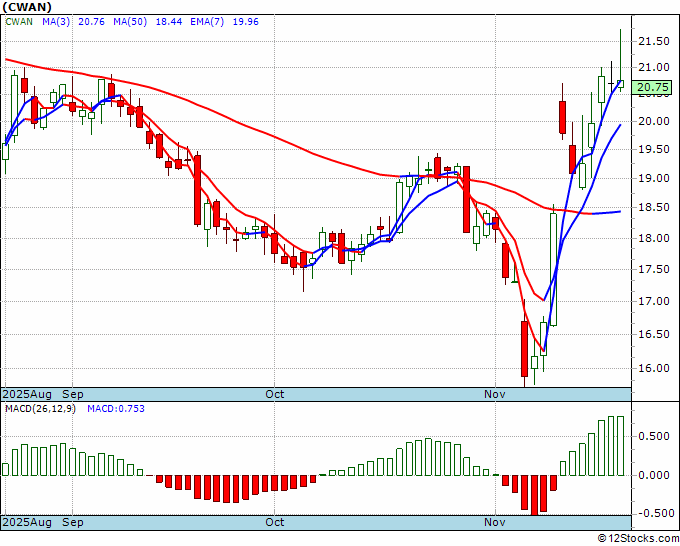Click the lowest red candlestick near 16.00
Image resolution: width=680 pixels, height=546 pixels.
pos(524,348)
